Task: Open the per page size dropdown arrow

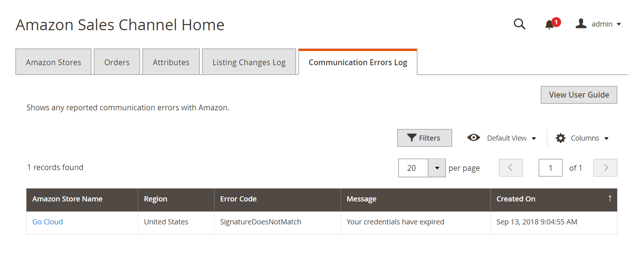Action: (437, 168)
